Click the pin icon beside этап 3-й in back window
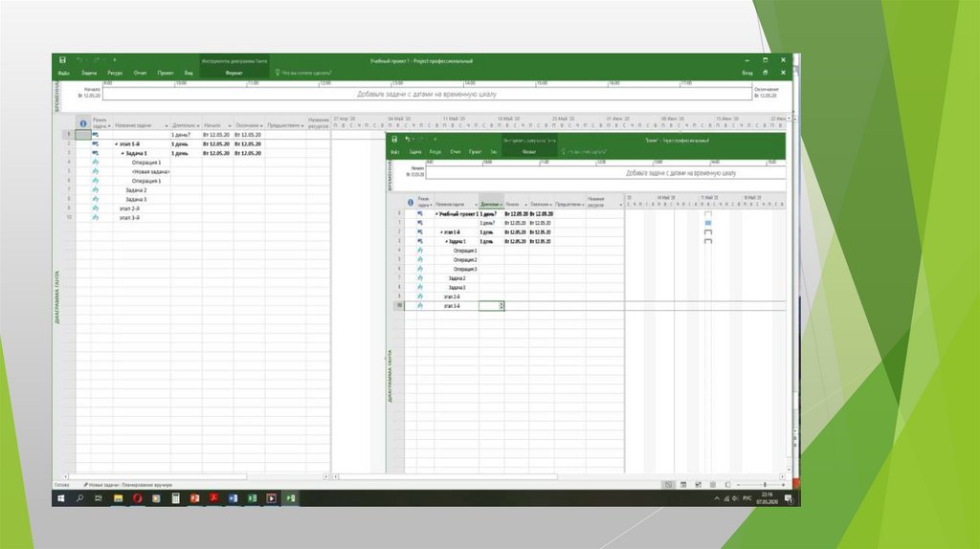Viewport: 980px width, 549px height. tap(96, 217)
